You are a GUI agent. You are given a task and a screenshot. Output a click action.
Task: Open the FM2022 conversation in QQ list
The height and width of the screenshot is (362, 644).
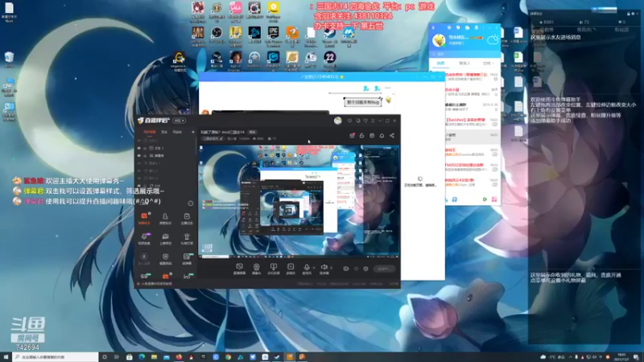click(x=472, y=167)
